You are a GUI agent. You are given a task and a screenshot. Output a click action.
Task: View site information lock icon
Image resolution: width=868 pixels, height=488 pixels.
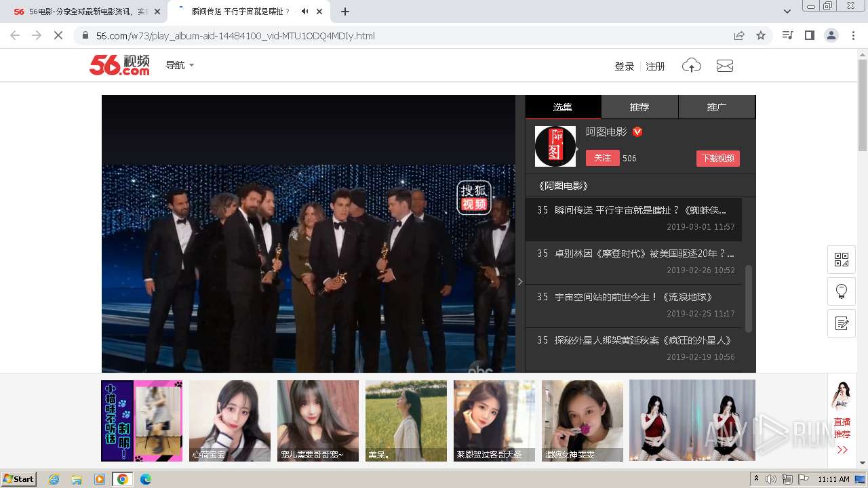click(85, 36)
